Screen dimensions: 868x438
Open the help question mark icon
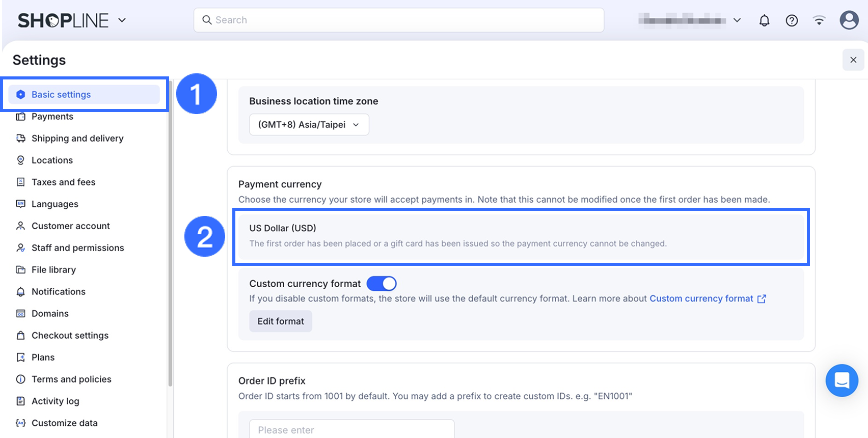(x=792, y=20)
